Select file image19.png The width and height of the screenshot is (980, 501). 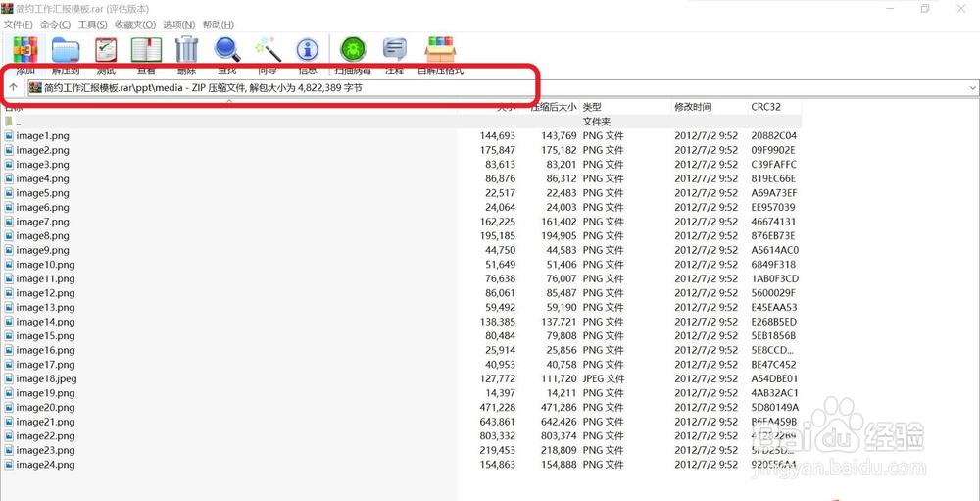click(x=46, y=393)
